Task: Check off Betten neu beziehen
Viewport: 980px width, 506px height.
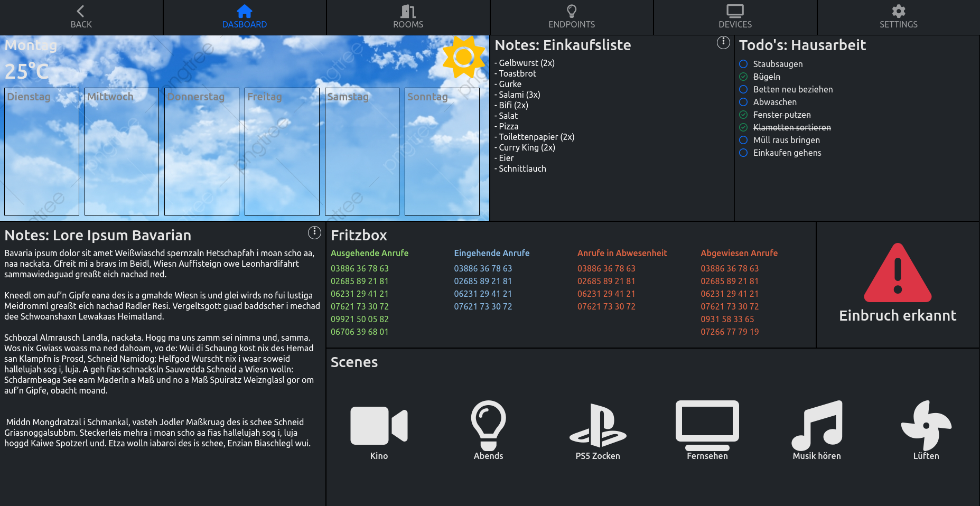Action: point(743,89)
